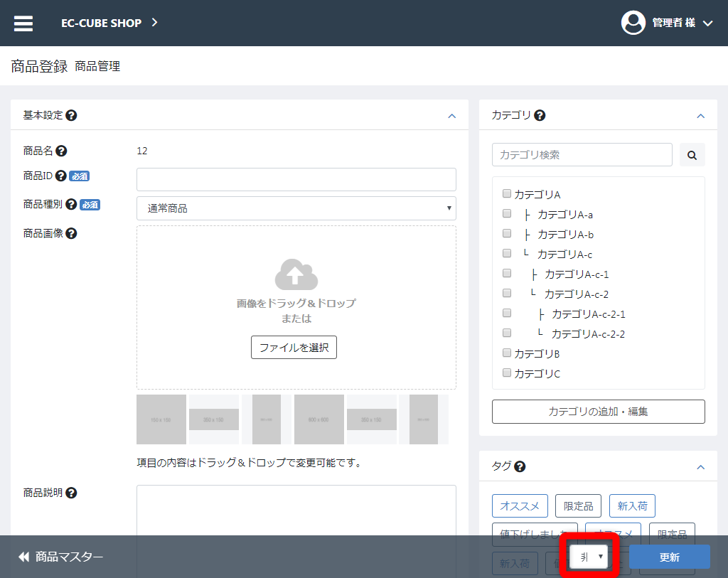Image resolution: width=728 pixels, height=578 pixels.
Task: Open the highlighted status dropdown beside 更新
Action: (x=589, y=557)
